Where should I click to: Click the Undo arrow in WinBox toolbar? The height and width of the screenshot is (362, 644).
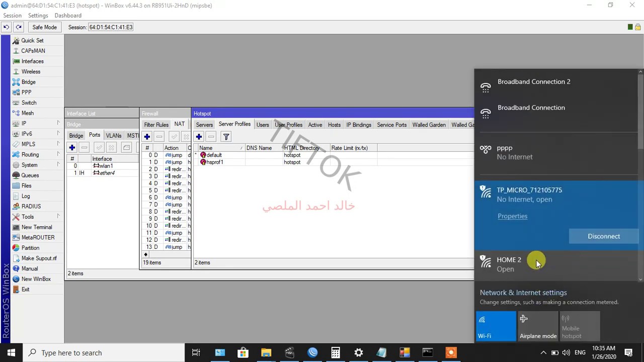(7, 27)
